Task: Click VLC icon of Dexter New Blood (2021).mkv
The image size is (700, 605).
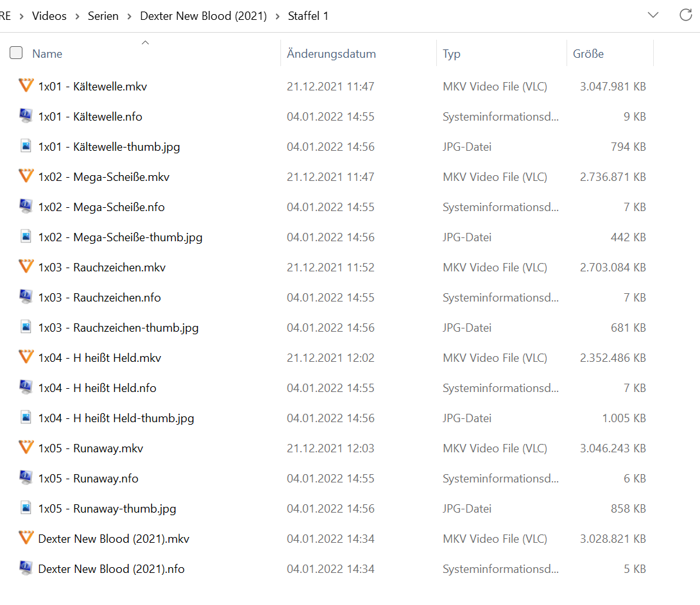Action: pos(26,538)
